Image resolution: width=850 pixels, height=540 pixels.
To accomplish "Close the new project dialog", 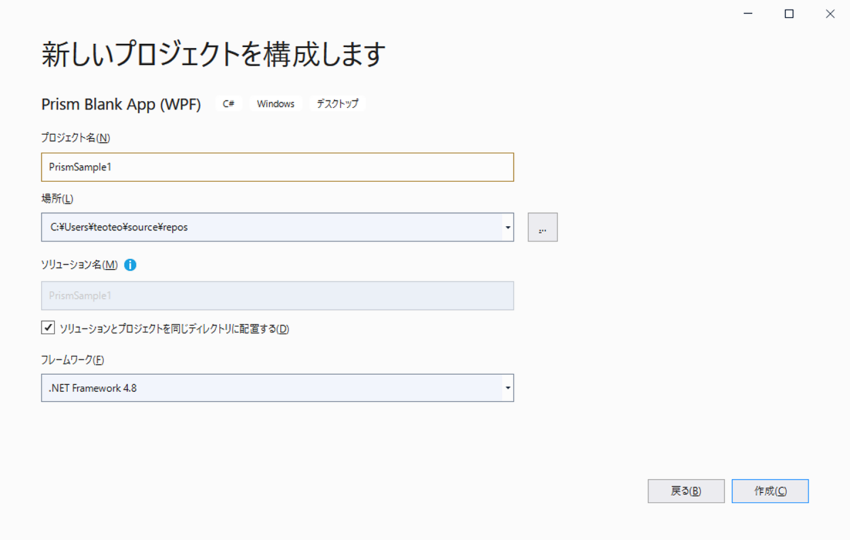I will click(x=830, y=14).
